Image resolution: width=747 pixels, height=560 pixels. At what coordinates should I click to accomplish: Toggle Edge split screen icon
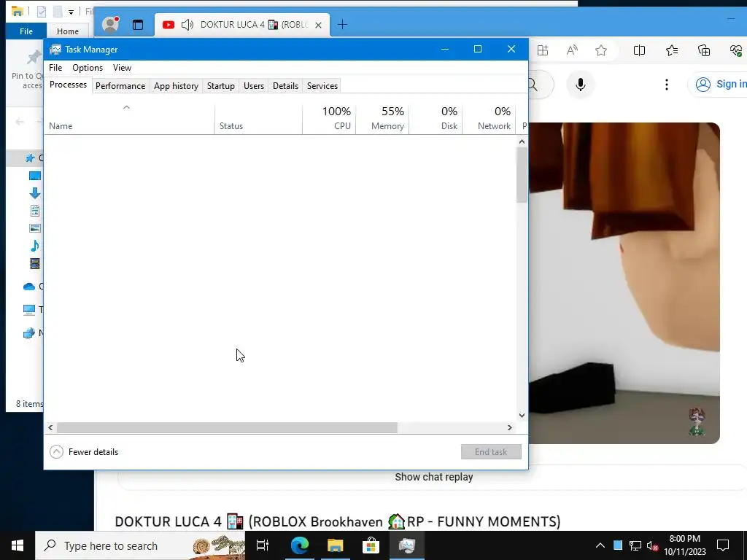click(639, 50)
